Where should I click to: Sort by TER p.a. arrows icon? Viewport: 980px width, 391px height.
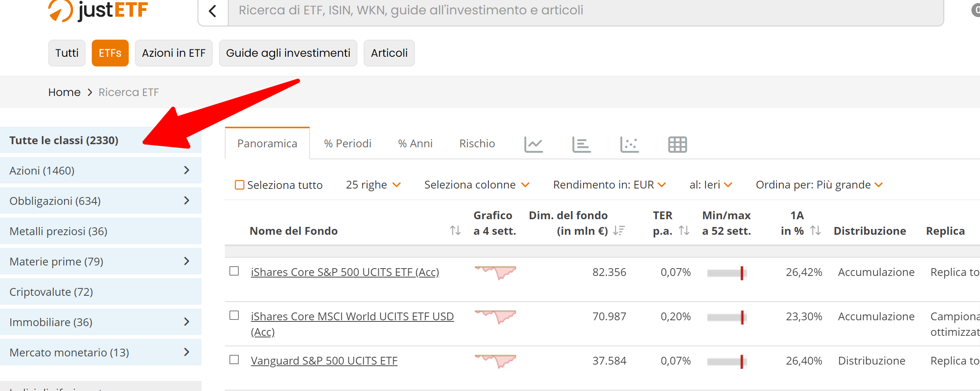point(684,230)
